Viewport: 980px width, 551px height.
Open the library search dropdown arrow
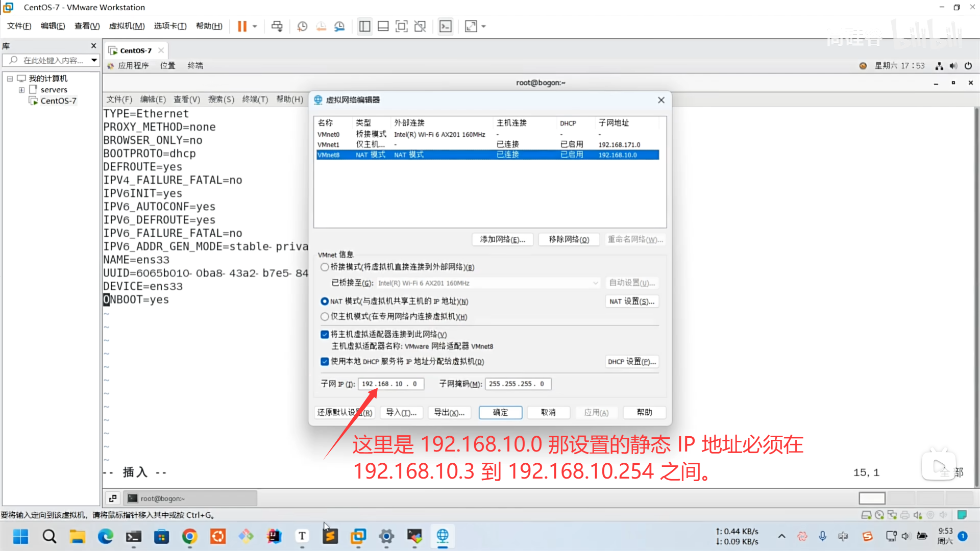[94, 60]
